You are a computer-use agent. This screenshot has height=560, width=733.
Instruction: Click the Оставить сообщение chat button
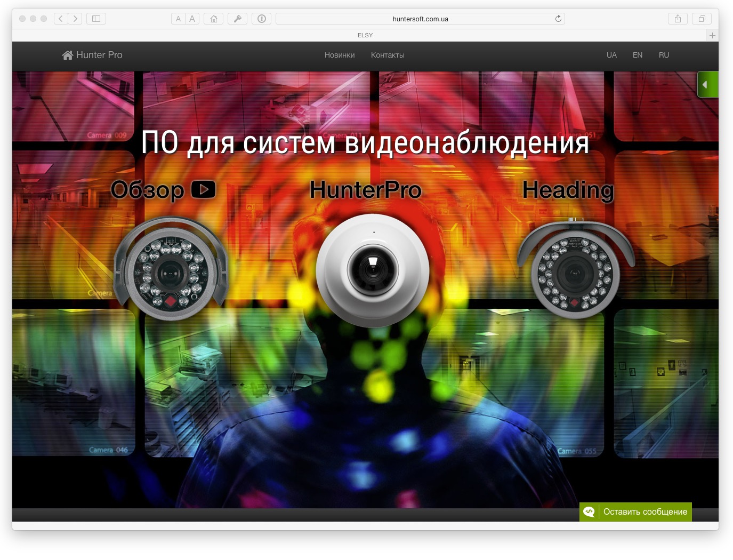pyautogui.click(x=635, y=511)
